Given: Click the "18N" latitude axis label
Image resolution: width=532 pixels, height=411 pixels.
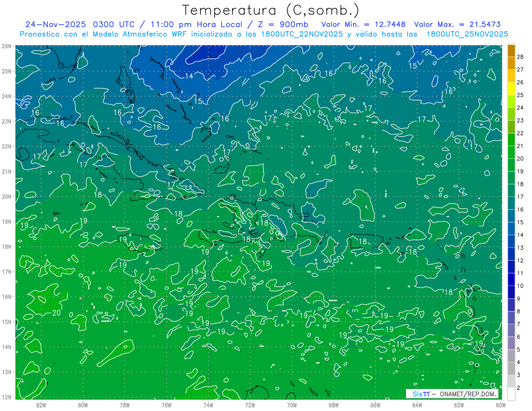Looking at the screenshot, I should click(x=6, y=247).
